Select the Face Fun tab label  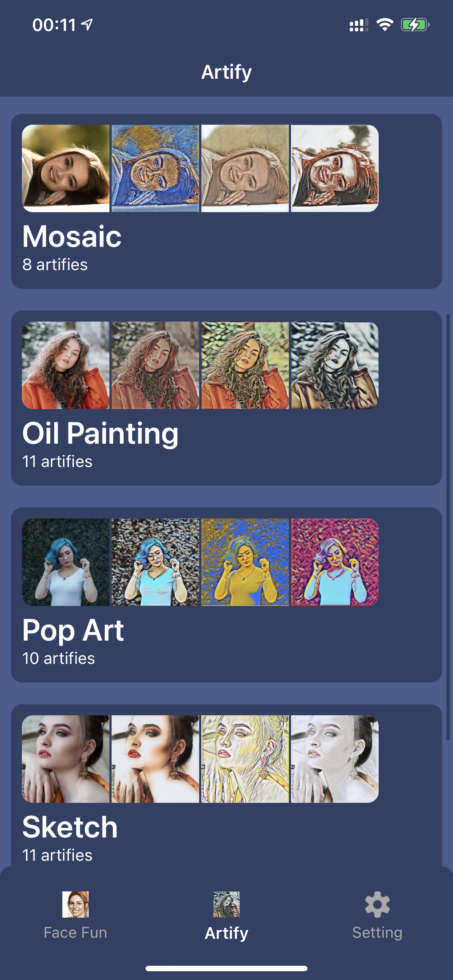pyautogui.click(x=75, y=933)
